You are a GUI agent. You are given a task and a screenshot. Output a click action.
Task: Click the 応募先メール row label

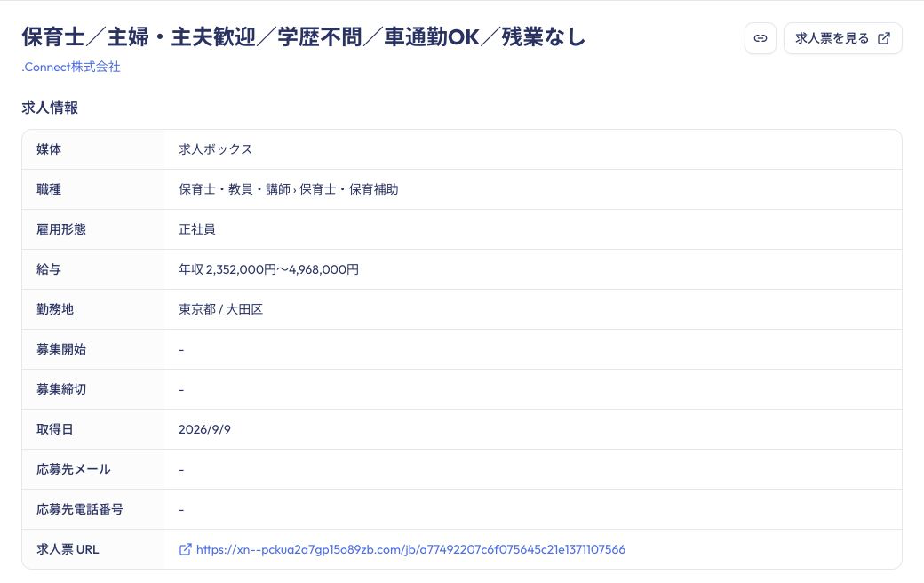[74, 470]
